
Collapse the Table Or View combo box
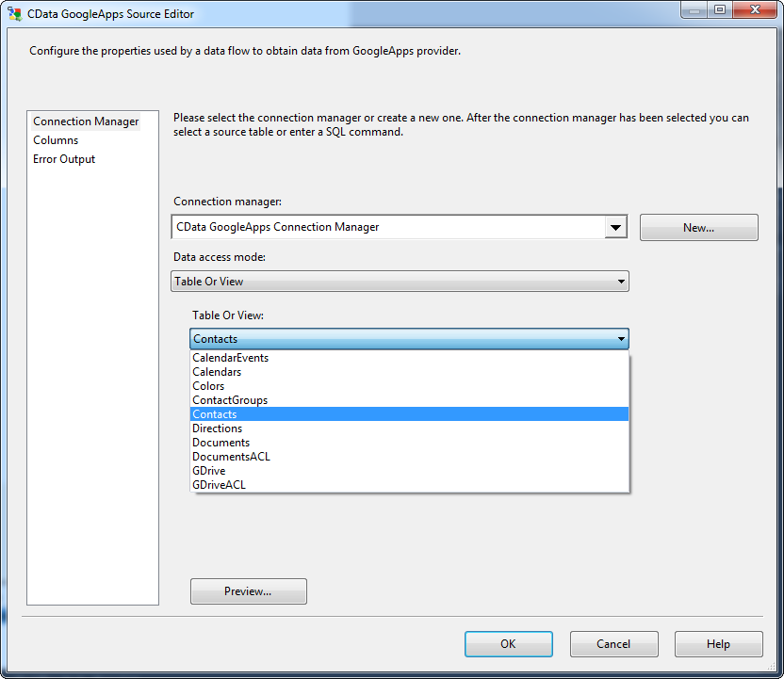[621, 339]
